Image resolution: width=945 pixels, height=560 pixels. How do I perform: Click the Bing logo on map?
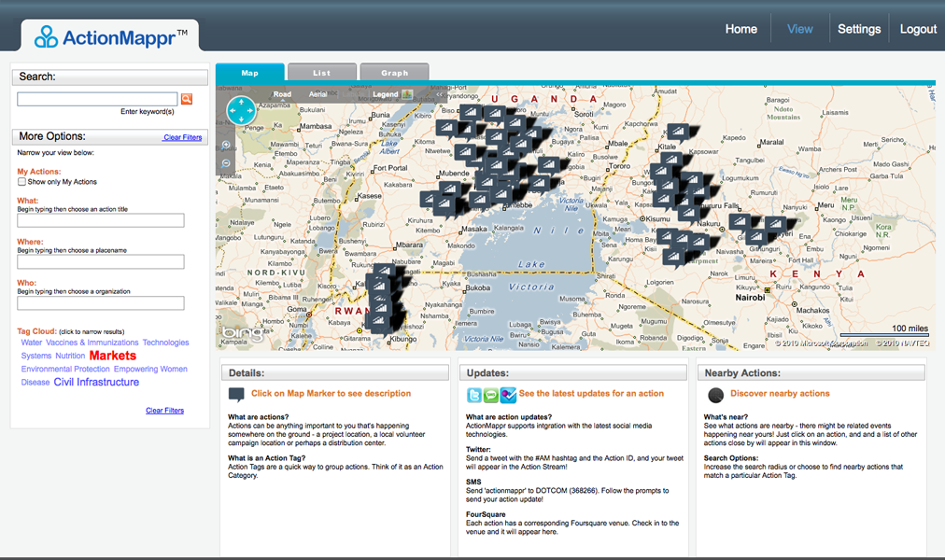click(x=243, y=332)
